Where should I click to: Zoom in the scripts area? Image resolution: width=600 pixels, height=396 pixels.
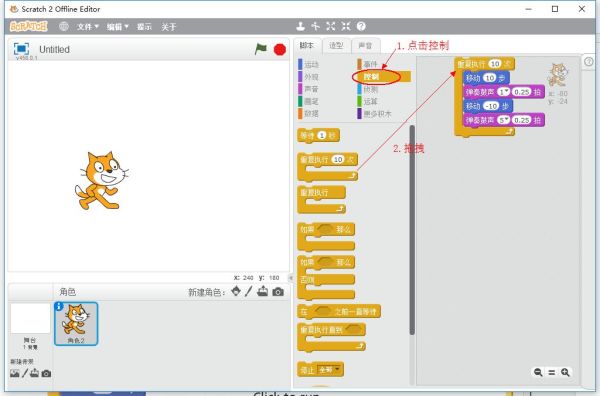(x=565, y=372)
